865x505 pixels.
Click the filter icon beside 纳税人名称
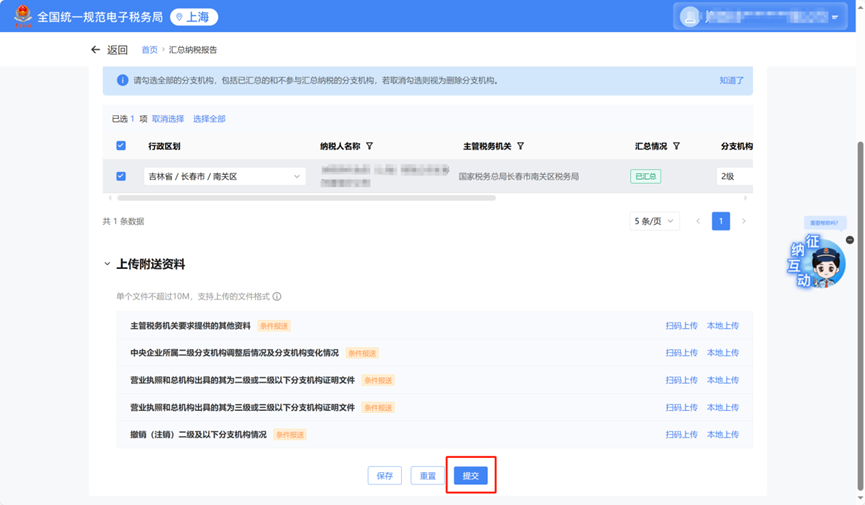pyautogui.click(x=370, y=146)
